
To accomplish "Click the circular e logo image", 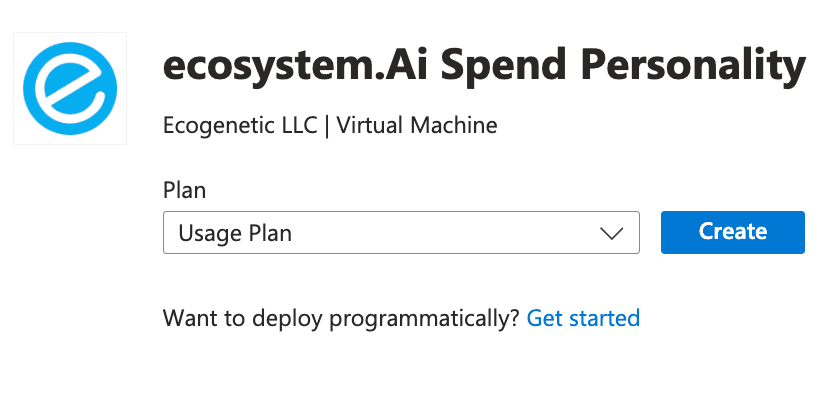I will coord(70,88).
